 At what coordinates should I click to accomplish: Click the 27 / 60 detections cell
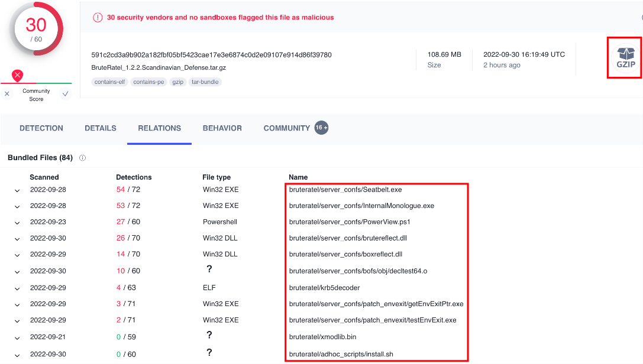[x=128, y=222]
